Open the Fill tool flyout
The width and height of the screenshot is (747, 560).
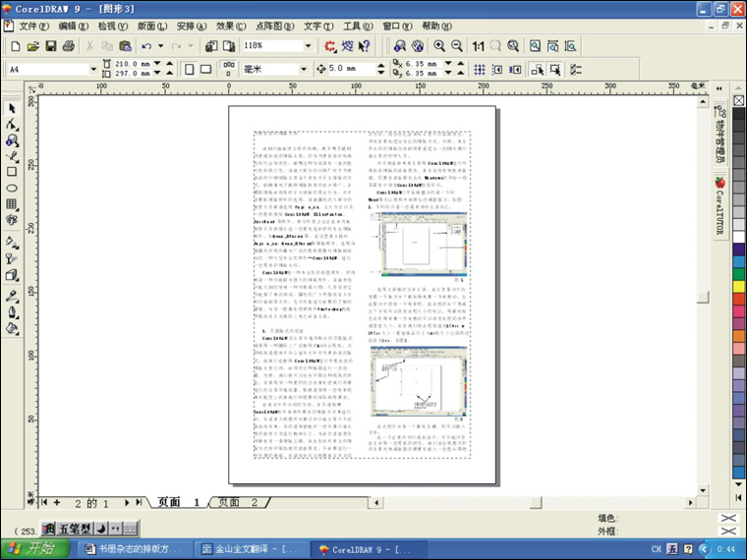point(12,328)
